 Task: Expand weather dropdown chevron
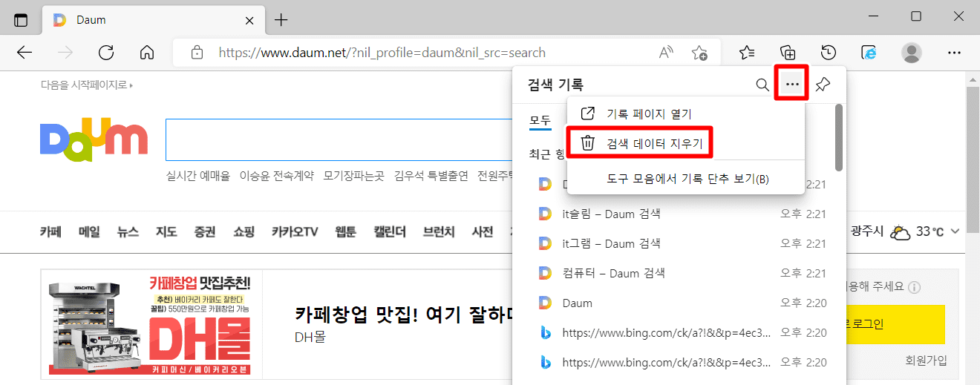pyautogui.click(x=955, y=232)
